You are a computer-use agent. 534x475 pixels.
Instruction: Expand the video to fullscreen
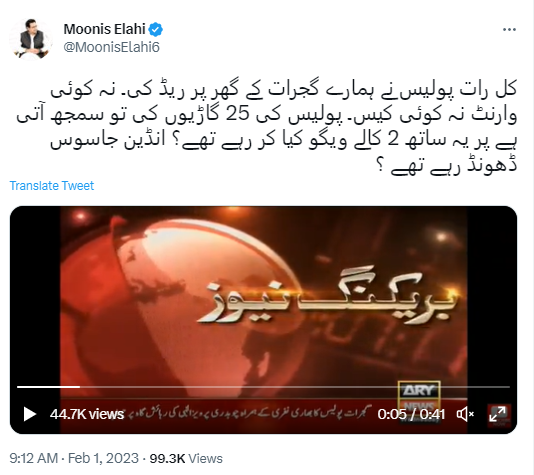(x=498, y=414)
